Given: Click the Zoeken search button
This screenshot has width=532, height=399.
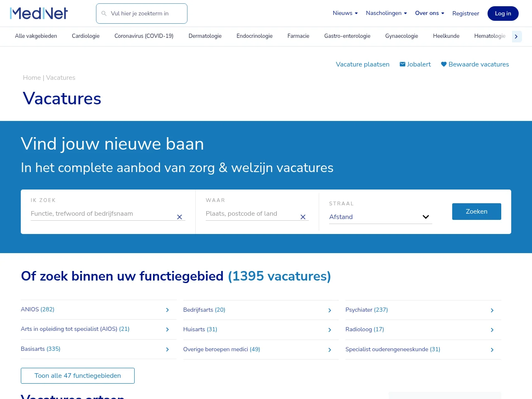Looking at the screenshot, I should tap(477, 212).
